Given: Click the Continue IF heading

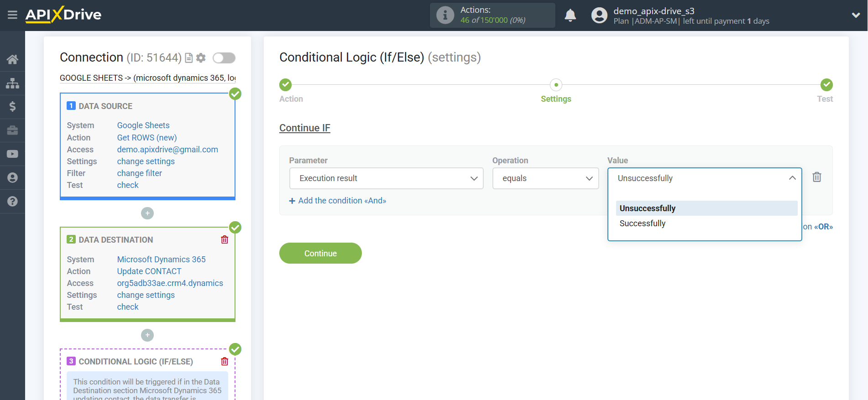Looking at the screenshot, I should pyautogui.click(x=305, y=128).
